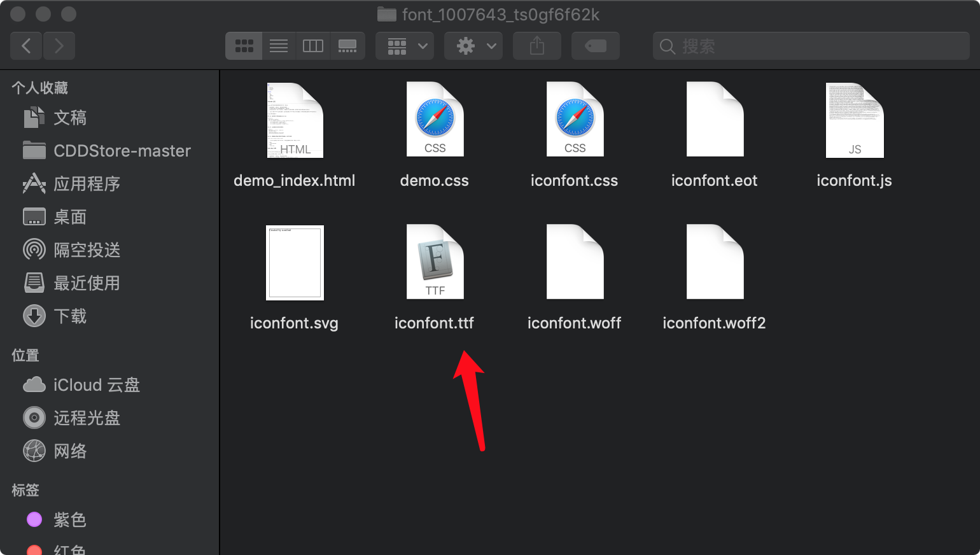This screenshot has width=980, height=555.
Task: Open the action gear menu
Action: [x=473, y=45]
